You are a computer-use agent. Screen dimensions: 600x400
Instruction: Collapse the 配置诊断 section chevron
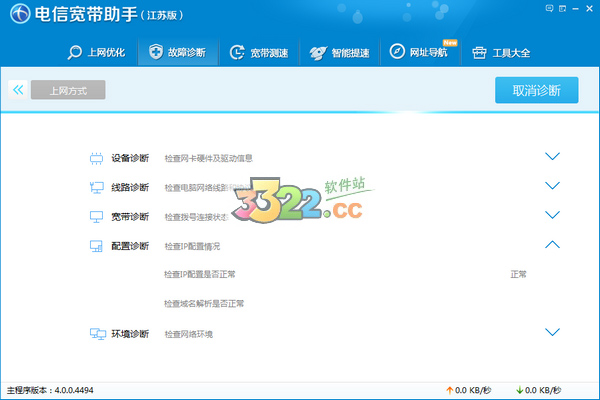click(x=552, y=244)
